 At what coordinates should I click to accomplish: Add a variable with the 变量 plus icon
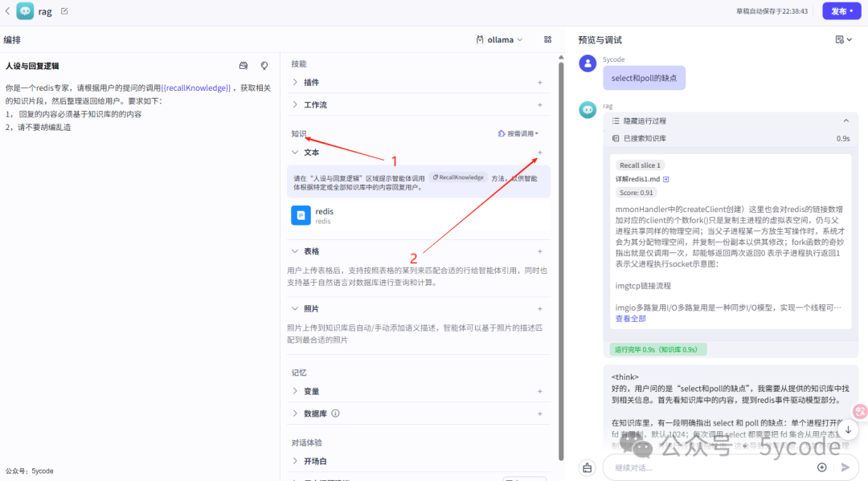540,391
